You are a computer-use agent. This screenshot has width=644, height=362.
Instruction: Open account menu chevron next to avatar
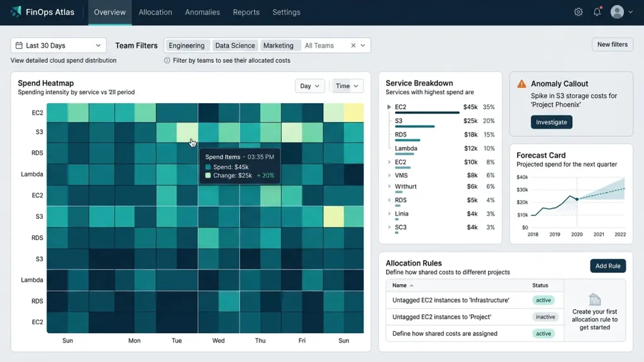(630, 12)
